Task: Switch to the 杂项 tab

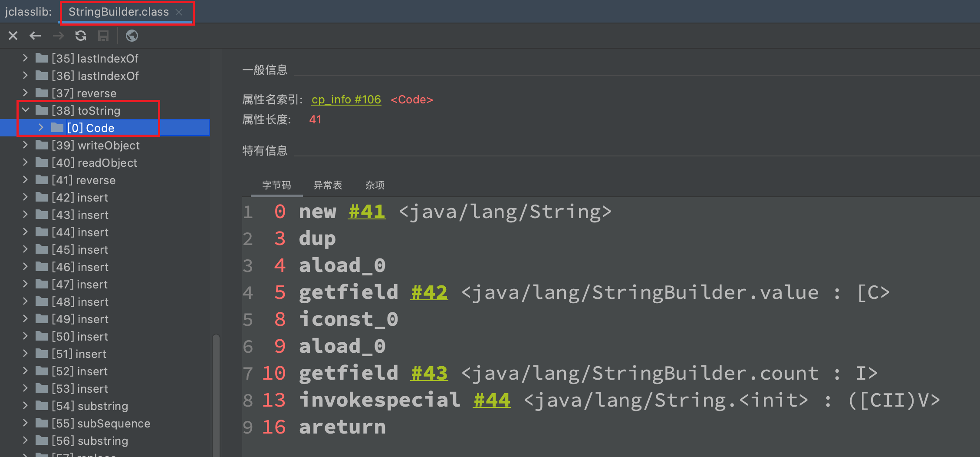Action: tap(375, 185)
